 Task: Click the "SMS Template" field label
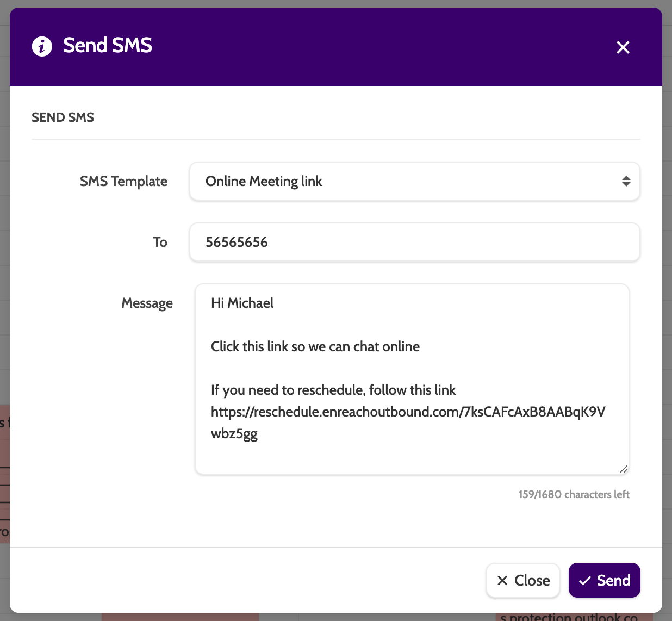tap(123, 181)
